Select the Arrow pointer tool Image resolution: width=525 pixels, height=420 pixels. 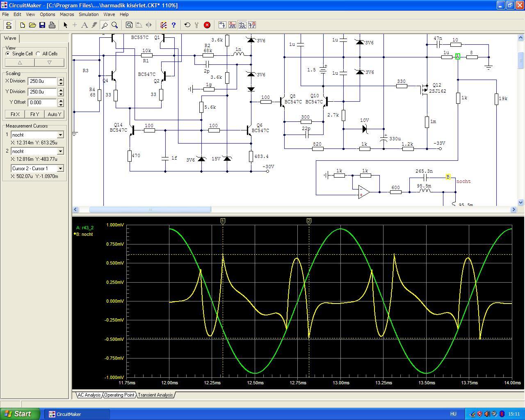[65, 25]
